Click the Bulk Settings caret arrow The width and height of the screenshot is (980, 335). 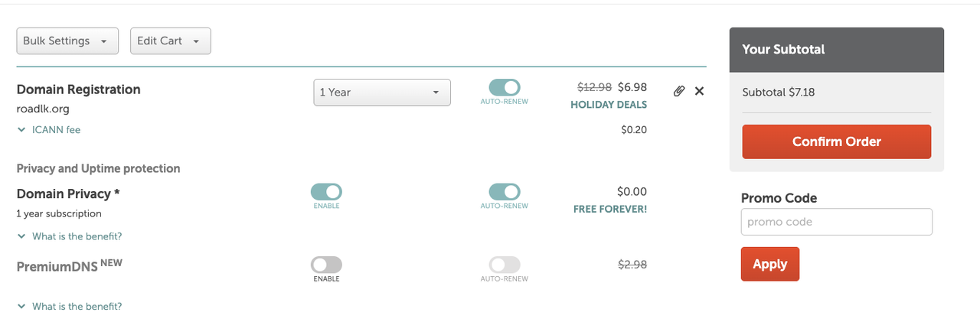tap(104, 41)
